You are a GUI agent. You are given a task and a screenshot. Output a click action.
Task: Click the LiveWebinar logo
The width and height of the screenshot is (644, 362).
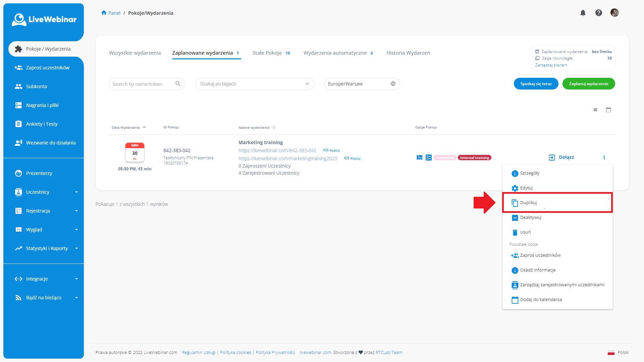tap(44, 19)
